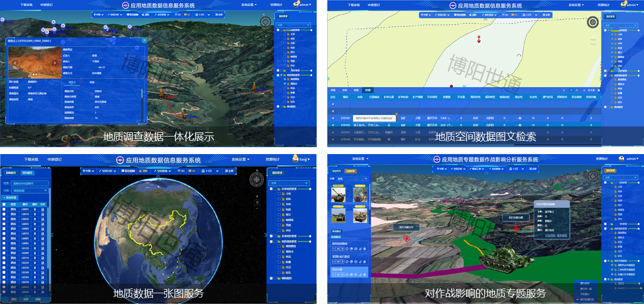Open file icon for row L0010
This screenshot has height=306, width=644.
[42, 214]
